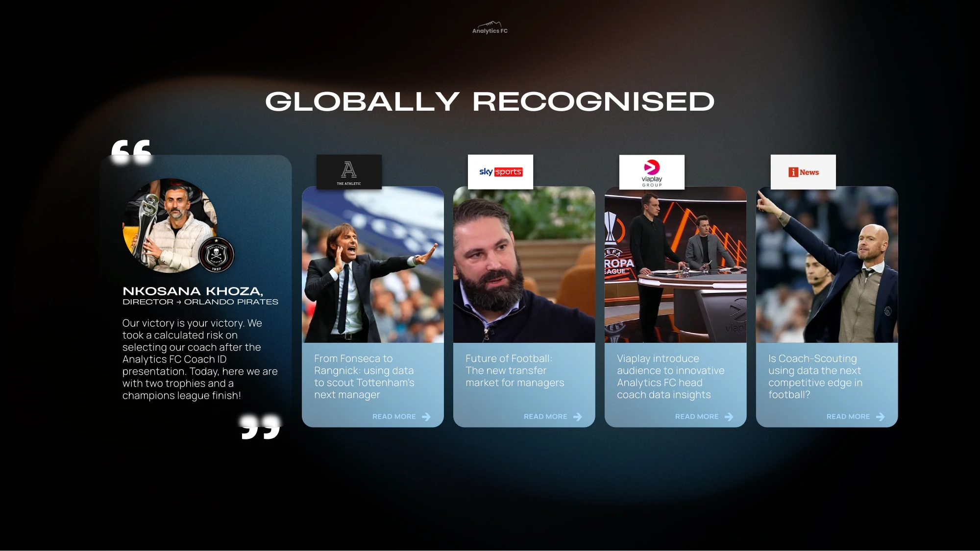Click the bearded man photo on Sky Sports card
980x551 pixels.
pos(524,264)
